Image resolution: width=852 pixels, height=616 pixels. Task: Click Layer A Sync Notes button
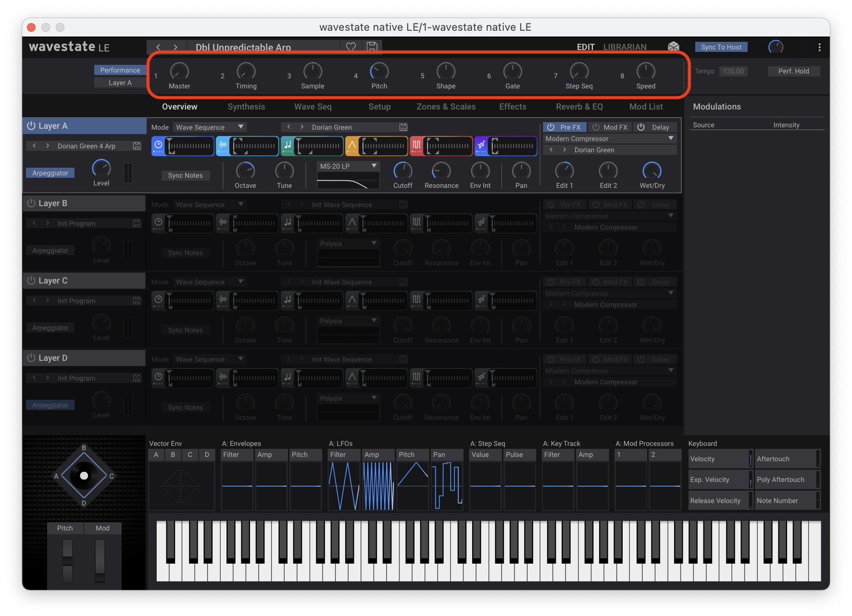click(x=186, y=175)
